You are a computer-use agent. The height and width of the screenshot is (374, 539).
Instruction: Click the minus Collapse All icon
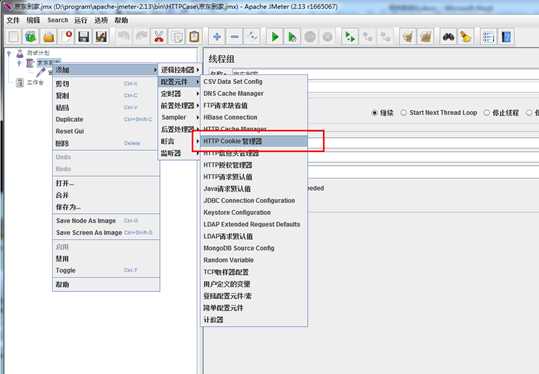tap(235, 36)
